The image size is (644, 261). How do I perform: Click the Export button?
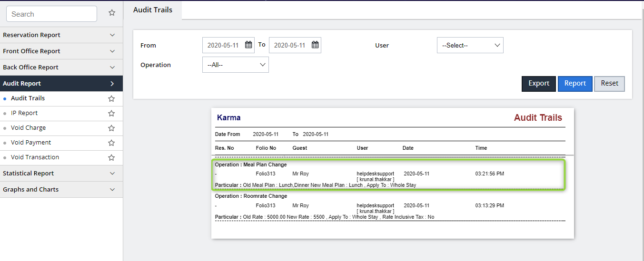point(539,84)
